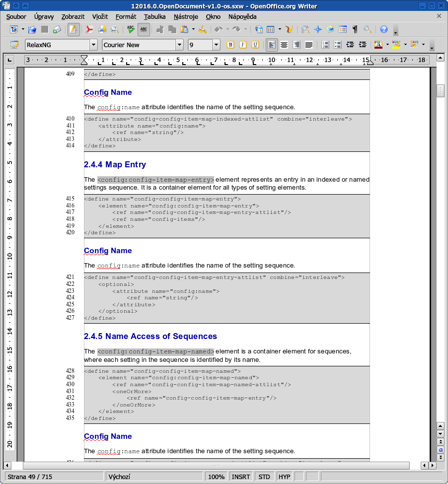Open the Styles and Formatting window icon
The width and height of the screenshot is (448, 484).
point(14,45)
